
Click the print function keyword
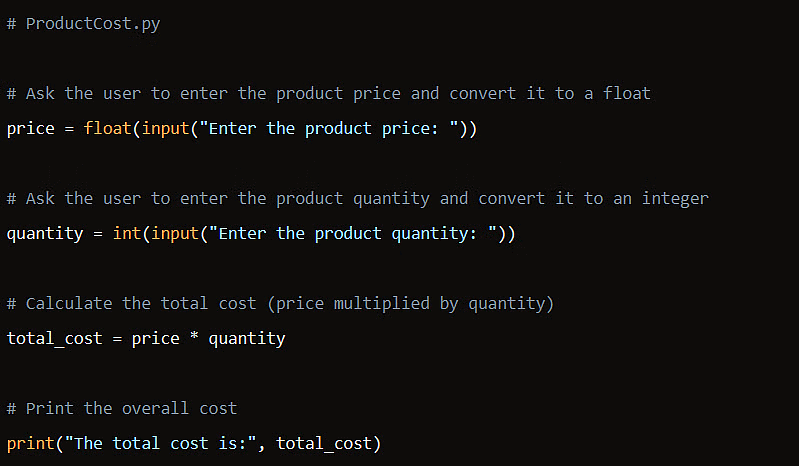(31, 444)
